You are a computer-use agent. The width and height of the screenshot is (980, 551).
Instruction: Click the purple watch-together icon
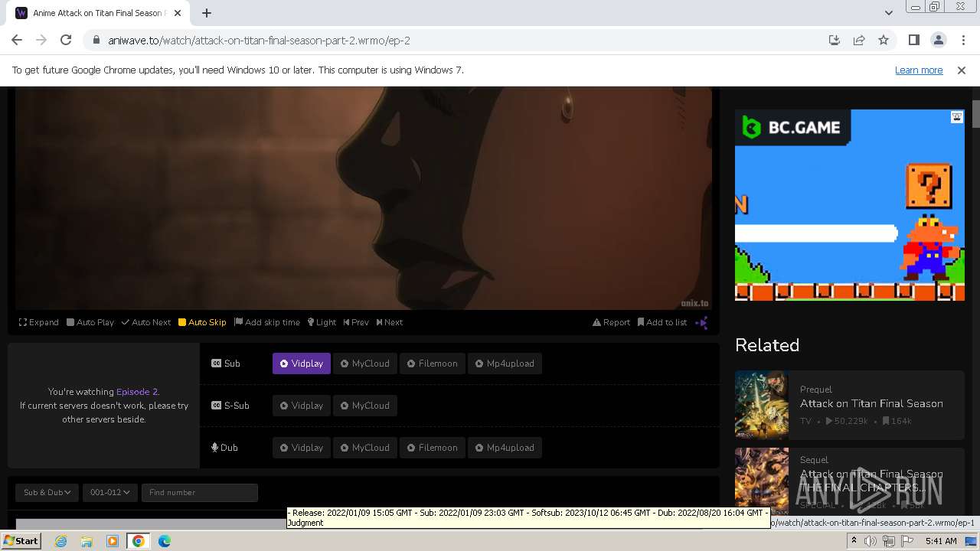(x=701, y=322)
